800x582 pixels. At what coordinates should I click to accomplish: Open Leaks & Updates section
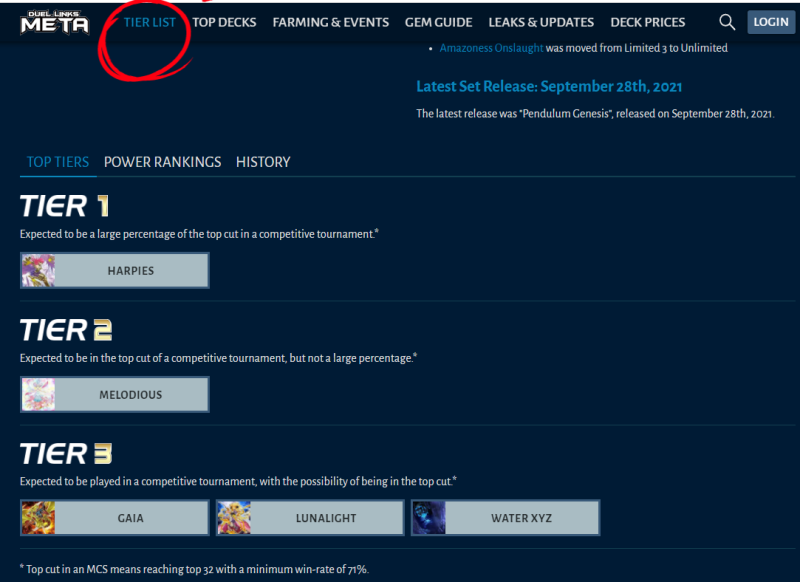541,22
